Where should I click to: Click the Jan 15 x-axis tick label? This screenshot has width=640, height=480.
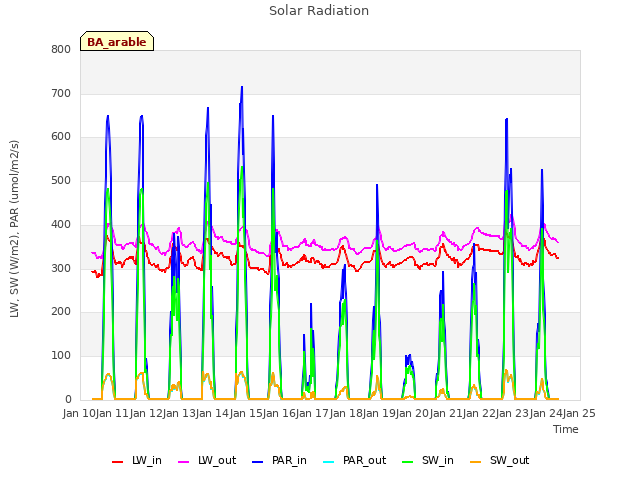pyautogui.click(x=246, y=413)
